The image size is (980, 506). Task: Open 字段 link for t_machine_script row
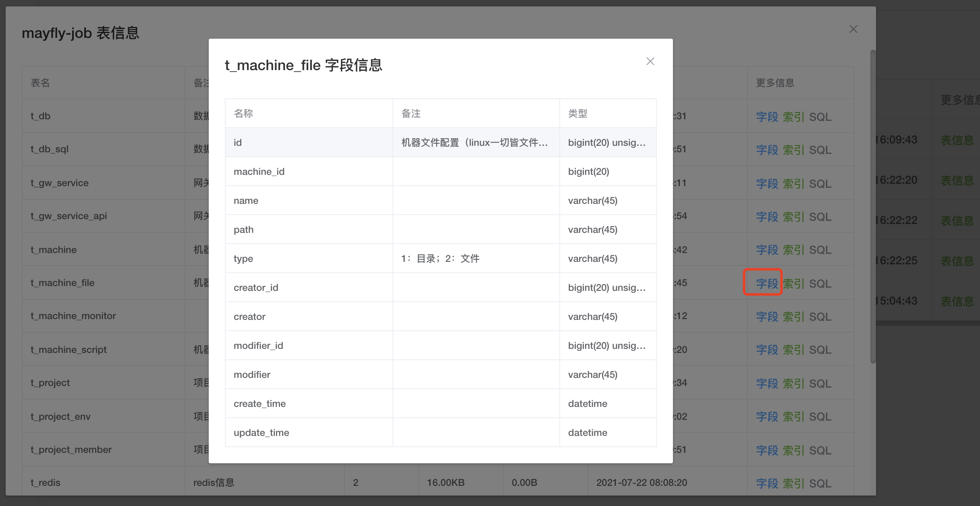[767, 350]
